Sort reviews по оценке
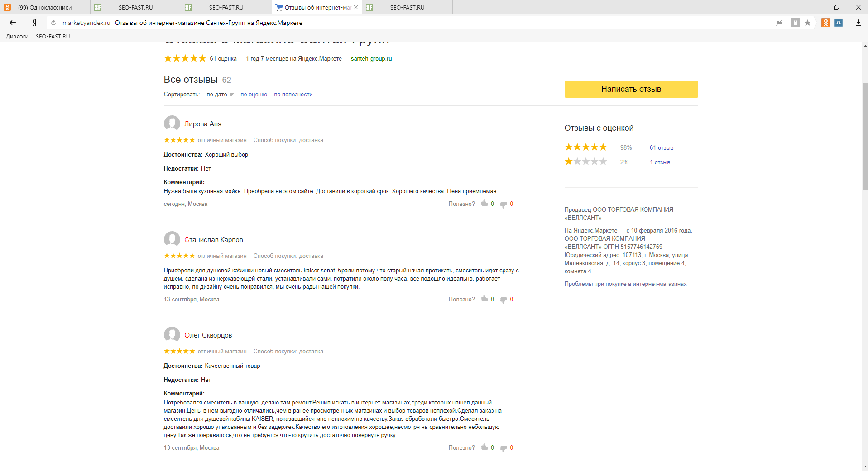This screenshot has width=868, height=471. pos(254,95)
